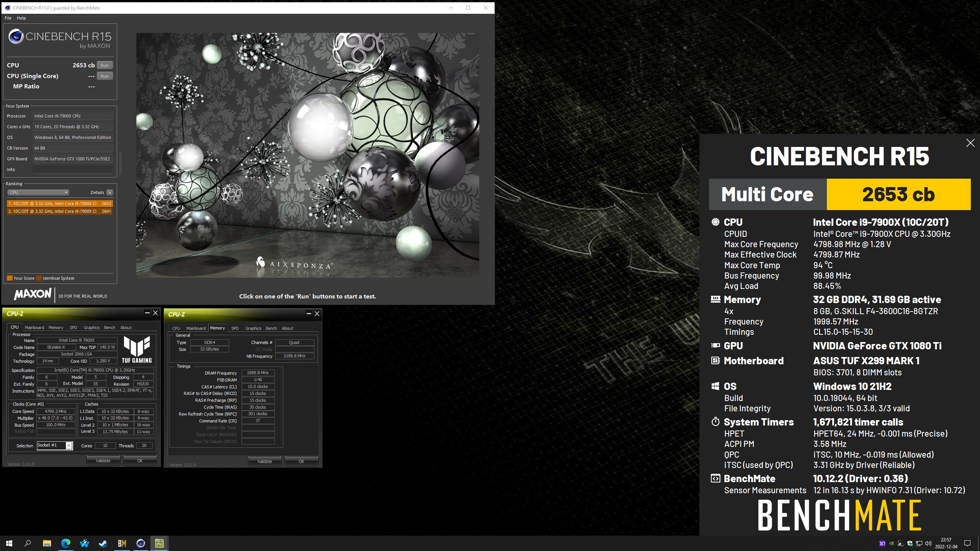Open SPD tab in right CPU-Z
The height and width of the screenshot is (551, 980).
235,328
